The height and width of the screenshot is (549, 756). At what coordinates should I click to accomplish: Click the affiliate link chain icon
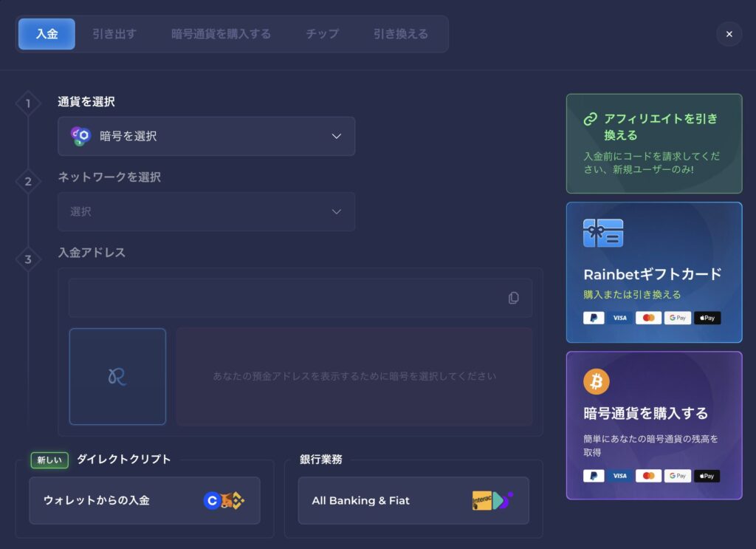590,119
